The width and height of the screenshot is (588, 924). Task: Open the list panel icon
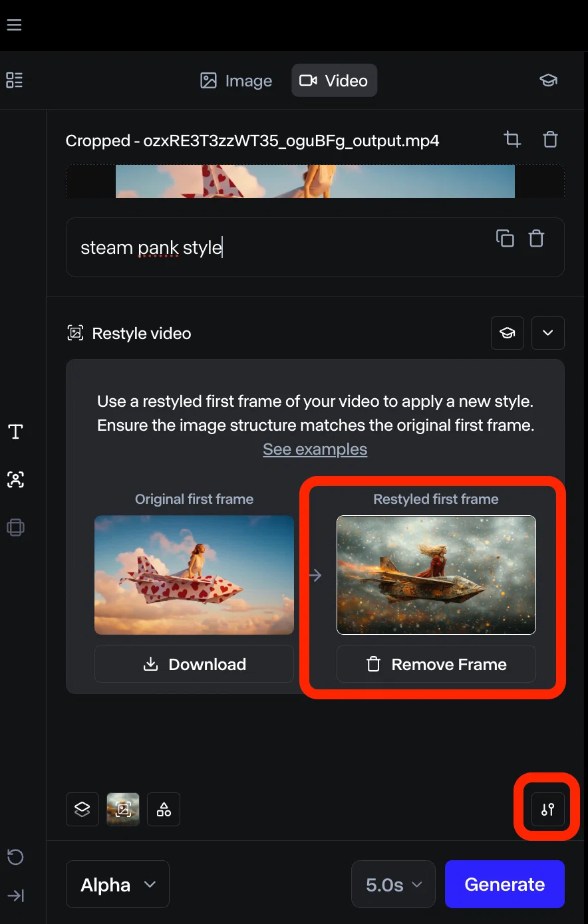[x=14, y=80]
